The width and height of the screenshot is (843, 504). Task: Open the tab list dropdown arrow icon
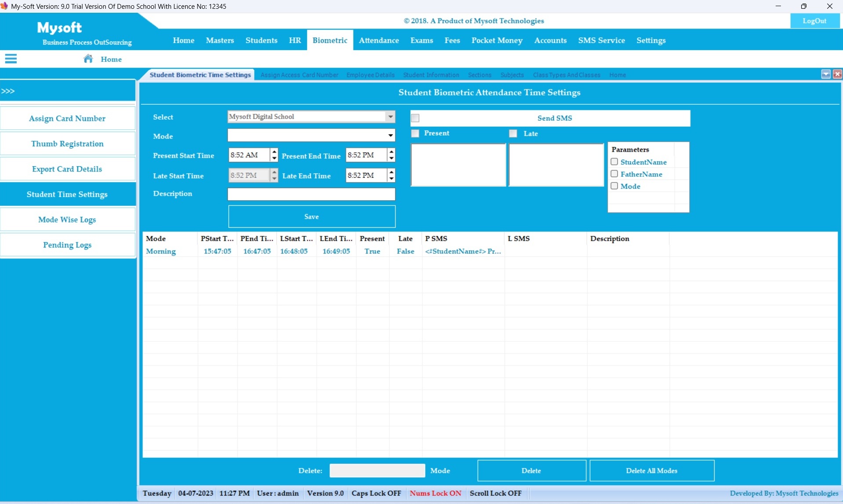click(x=825, y=74)
